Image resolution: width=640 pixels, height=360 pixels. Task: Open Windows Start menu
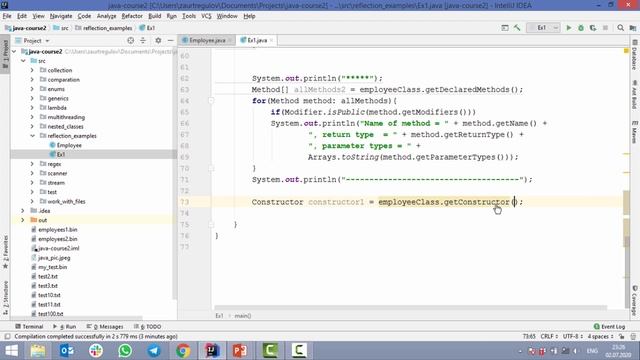[11, 351]
